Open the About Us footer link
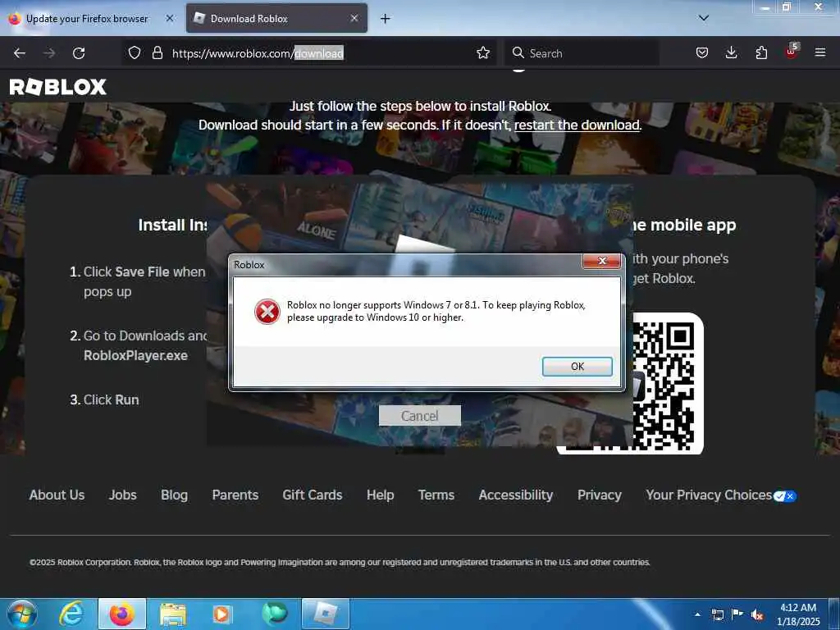840x630 pixels. point(57,495)
